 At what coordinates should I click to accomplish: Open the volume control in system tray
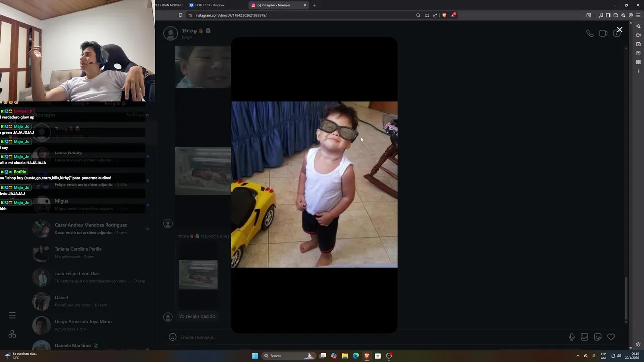(x=619, y=356)
